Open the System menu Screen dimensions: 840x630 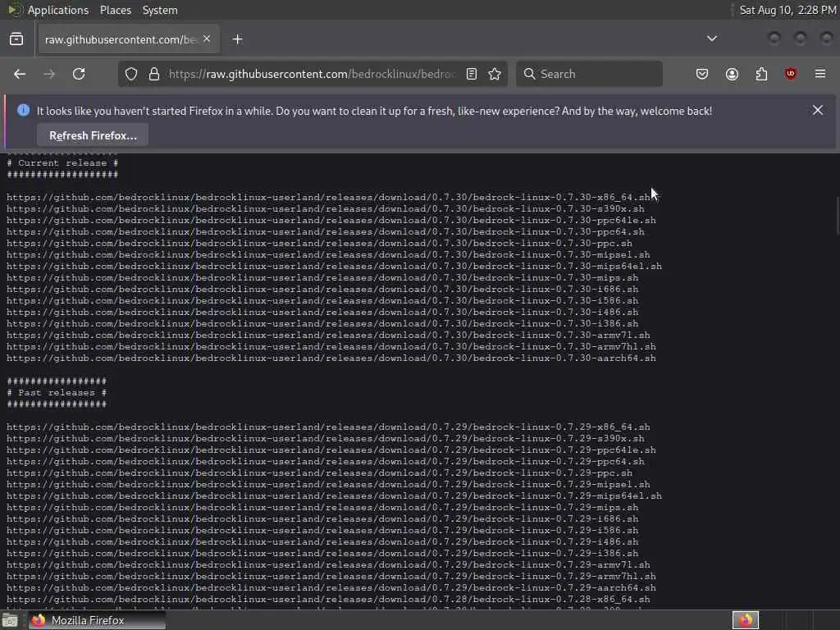pyautogui.click(x=160, y=10)
